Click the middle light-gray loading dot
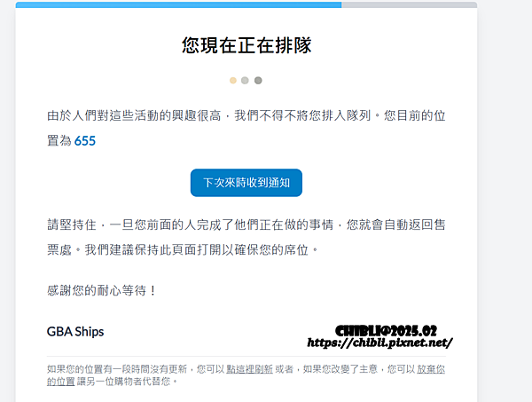This screenshot has height=402, width=532. point(245,81)
